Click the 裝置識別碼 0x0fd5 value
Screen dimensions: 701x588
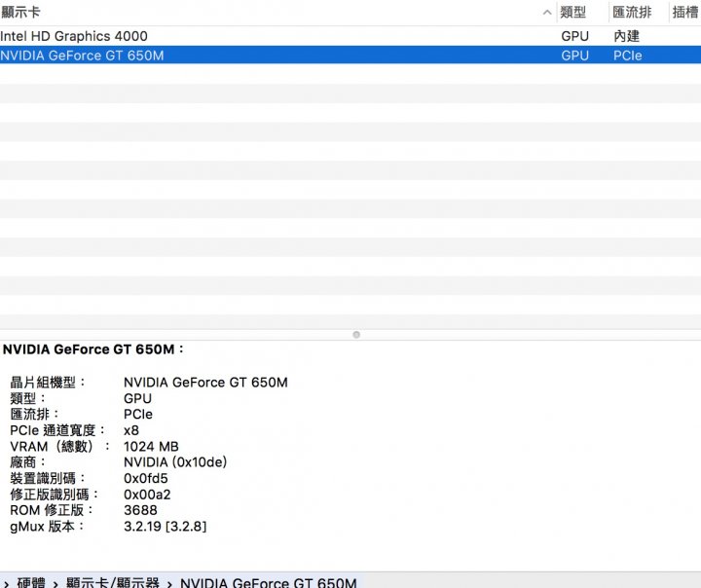click(x=146, y=478)
